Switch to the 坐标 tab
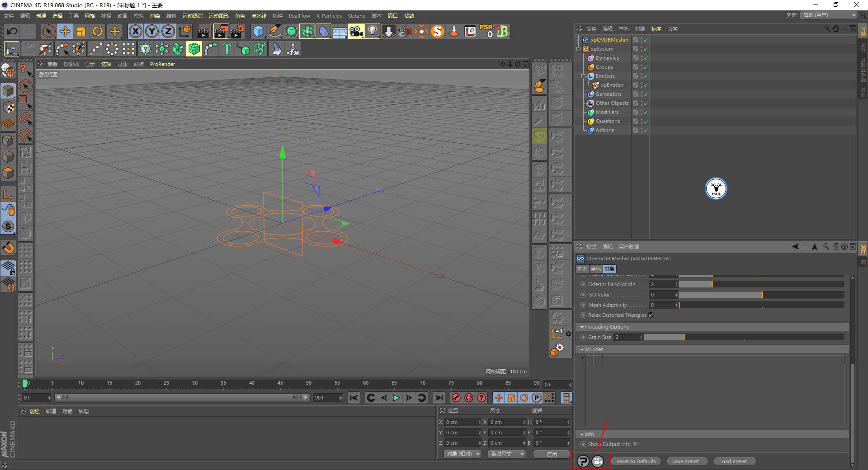The width and height of the screenshot is (868, 470). pyautogui.click(x=595, y=269)
